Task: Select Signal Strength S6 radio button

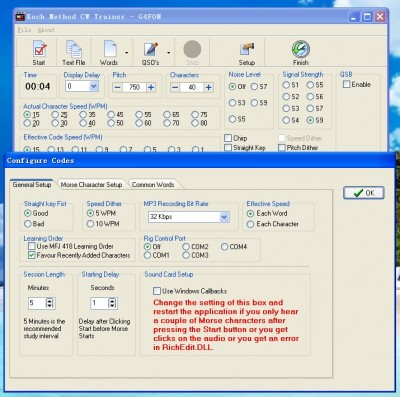Action: (x=310, y=97)
